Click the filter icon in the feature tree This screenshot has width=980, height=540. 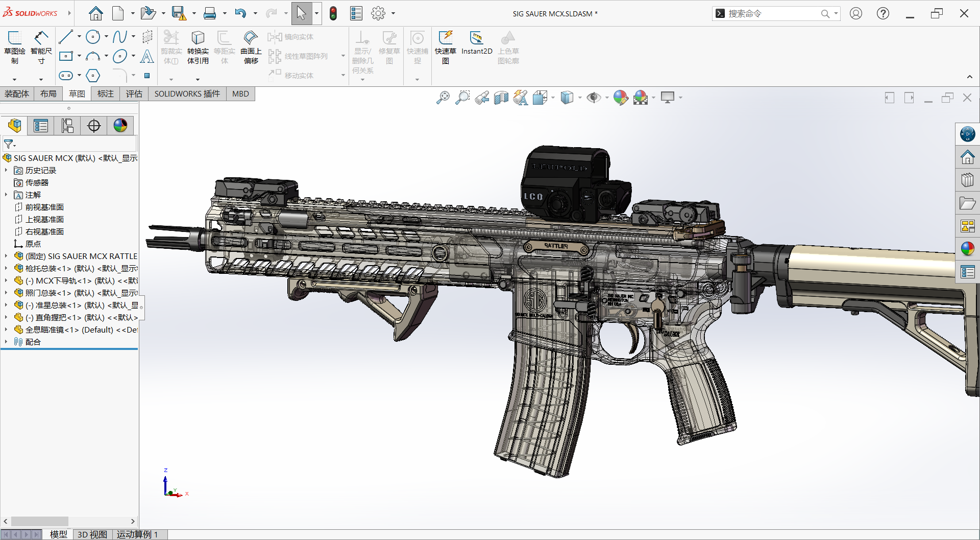(10, 144)
